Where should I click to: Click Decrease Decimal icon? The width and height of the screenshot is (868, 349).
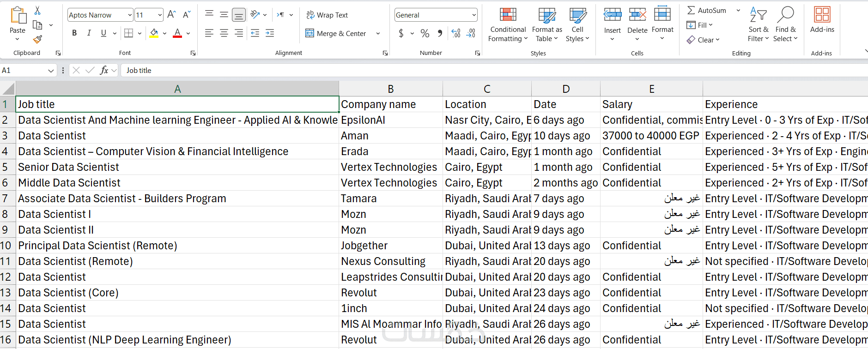click(x=471, y=33)
